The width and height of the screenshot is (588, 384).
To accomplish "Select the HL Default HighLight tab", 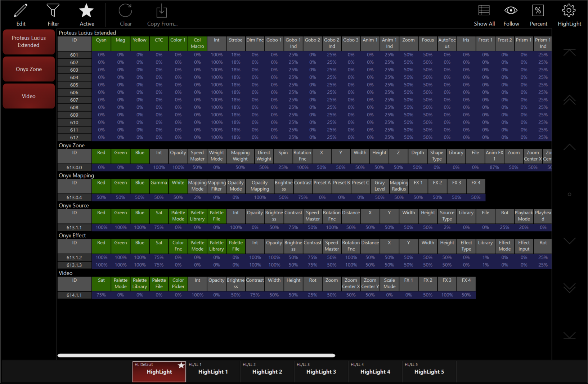I will point(159,372).
